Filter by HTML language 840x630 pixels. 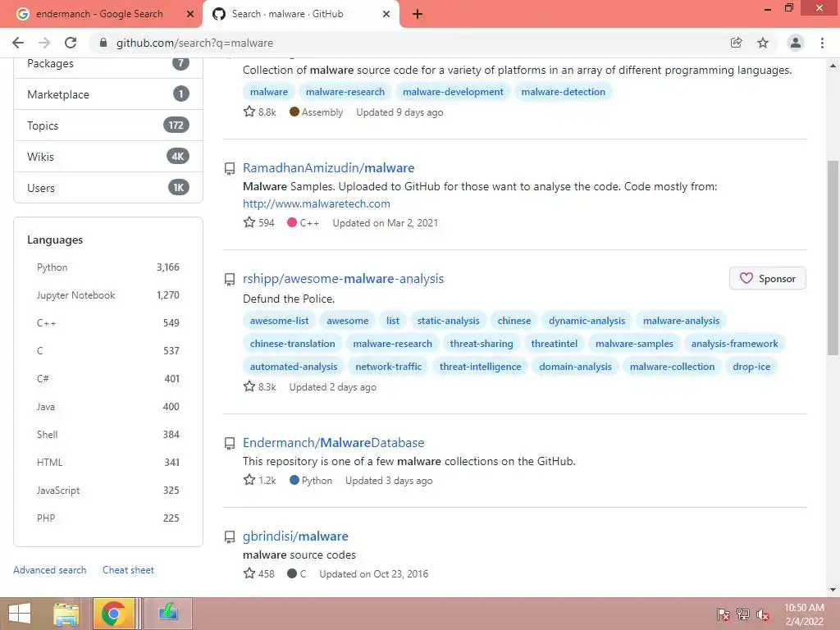[108, 463]
